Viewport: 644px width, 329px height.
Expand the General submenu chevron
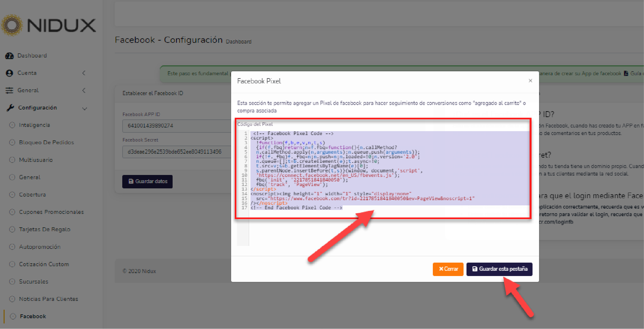tap(84, 90)
